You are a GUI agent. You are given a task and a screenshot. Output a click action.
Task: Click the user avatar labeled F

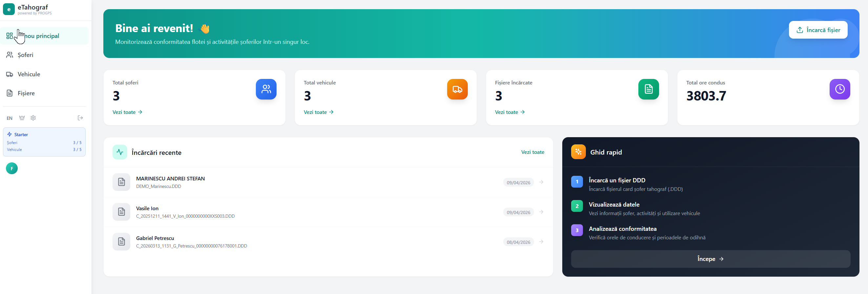click(12, 169)
